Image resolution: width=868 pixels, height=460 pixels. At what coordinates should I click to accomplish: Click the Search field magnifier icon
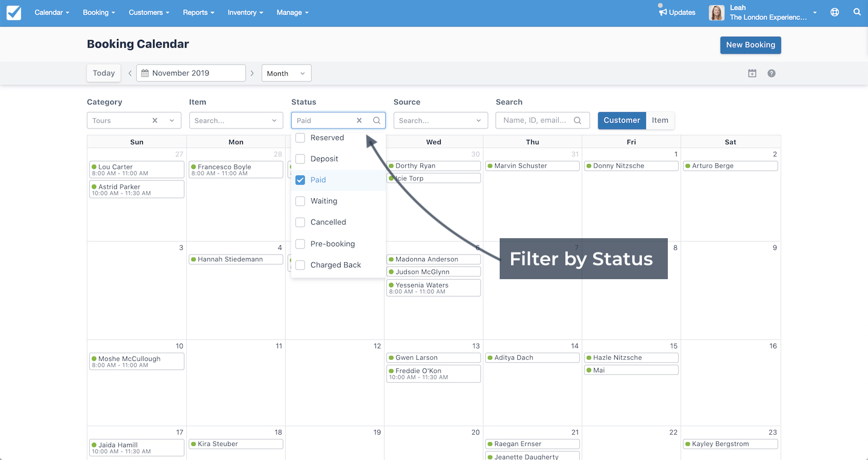click(577, 121)
